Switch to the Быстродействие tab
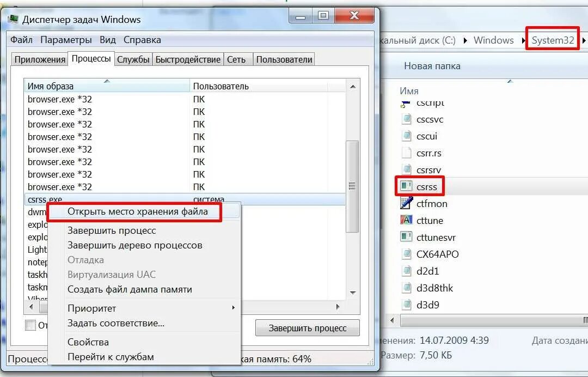The height and width of the screenshot is (377, 588). [x=188, y=59]
